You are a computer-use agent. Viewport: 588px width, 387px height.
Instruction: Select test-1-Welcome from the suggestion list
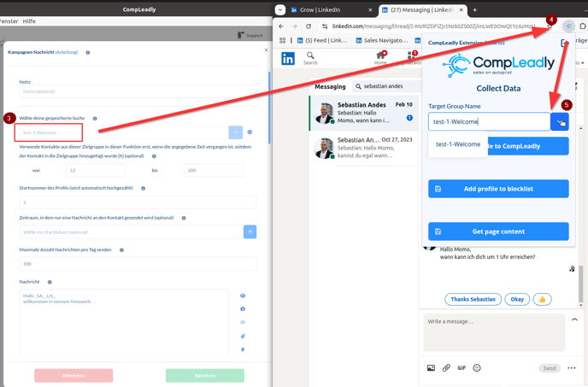[x=458, y=144]
